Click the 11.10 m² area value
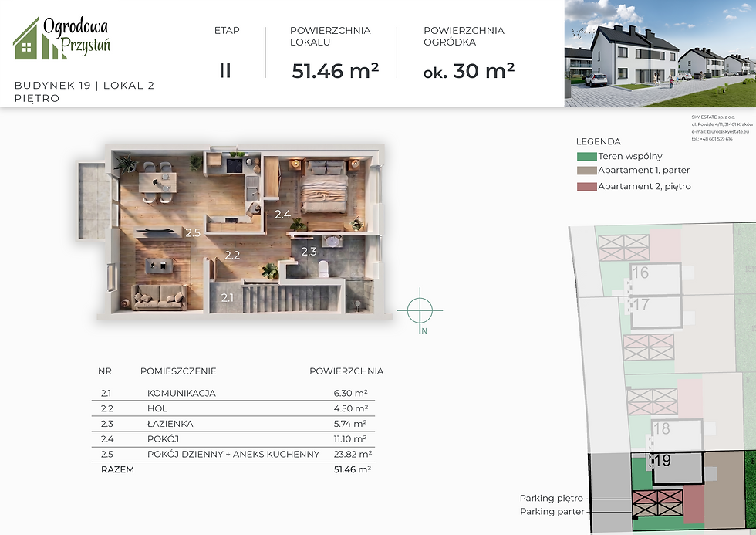The width and height of the screenshot is (756, 535). pyautogui.click(x=350, y=439)
